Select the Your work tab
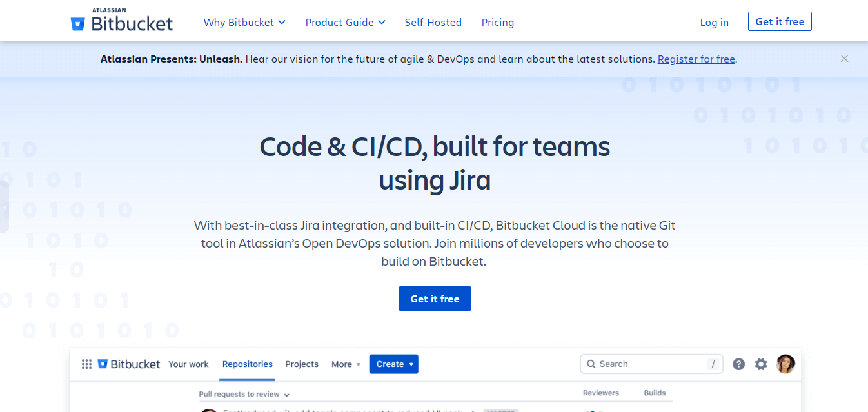868x412 pixels. point(188,364)
